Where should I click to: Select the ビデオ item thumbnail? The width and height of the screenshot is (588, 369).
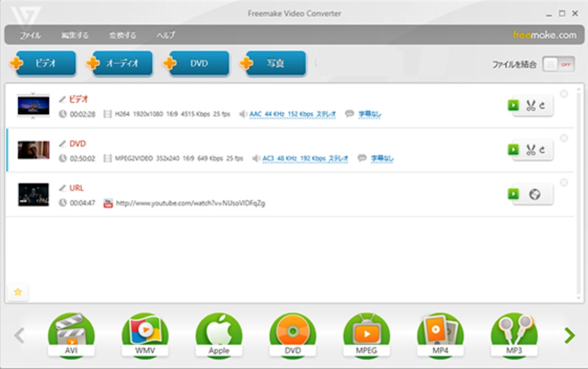(34, 105)
